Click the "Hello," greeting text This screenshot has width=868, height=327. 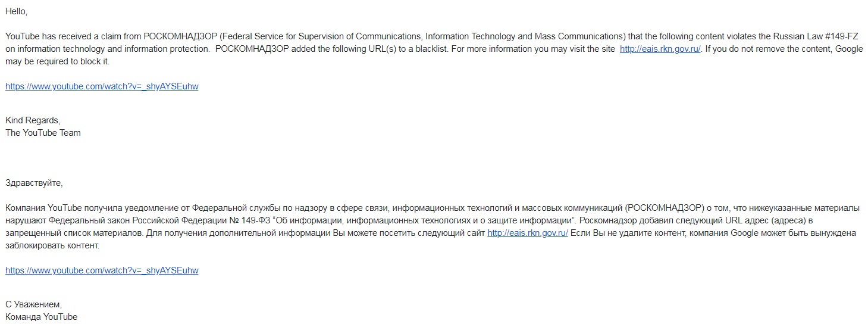16,11
